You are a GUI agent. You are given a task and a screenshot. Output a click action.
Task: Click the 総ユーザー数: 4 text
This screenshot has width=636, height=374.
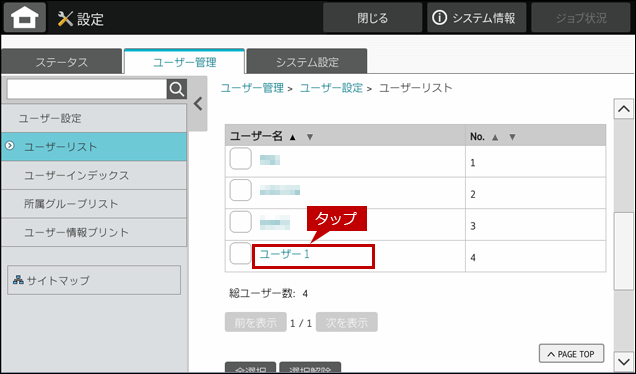269,293
